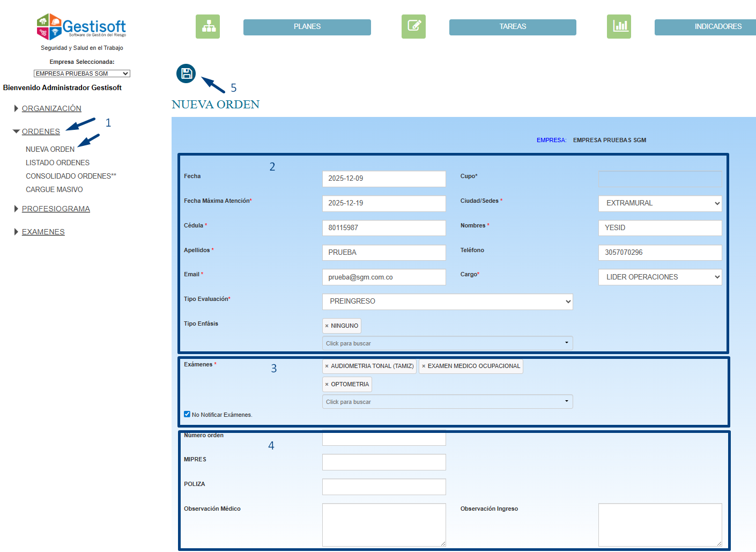Click the green bar chart icon

[x=619, y=26]
